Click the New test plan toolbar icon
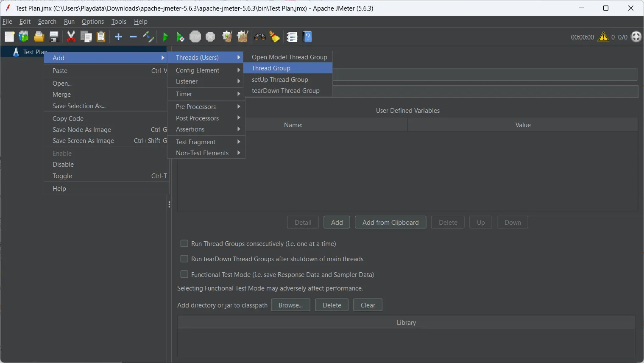644x363 pixels. 9,37
